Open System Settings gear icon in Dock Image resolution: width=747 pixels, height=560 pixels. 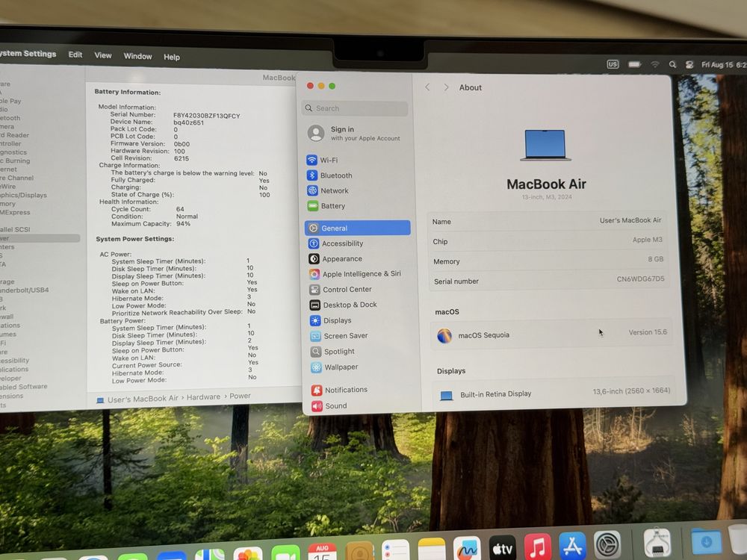[607, 544]
